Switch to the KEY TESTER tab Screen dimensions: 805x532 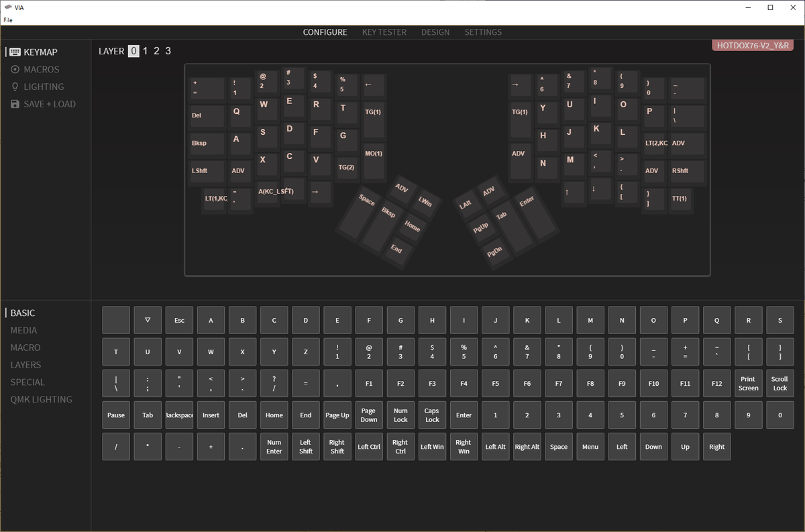[384, 32]
